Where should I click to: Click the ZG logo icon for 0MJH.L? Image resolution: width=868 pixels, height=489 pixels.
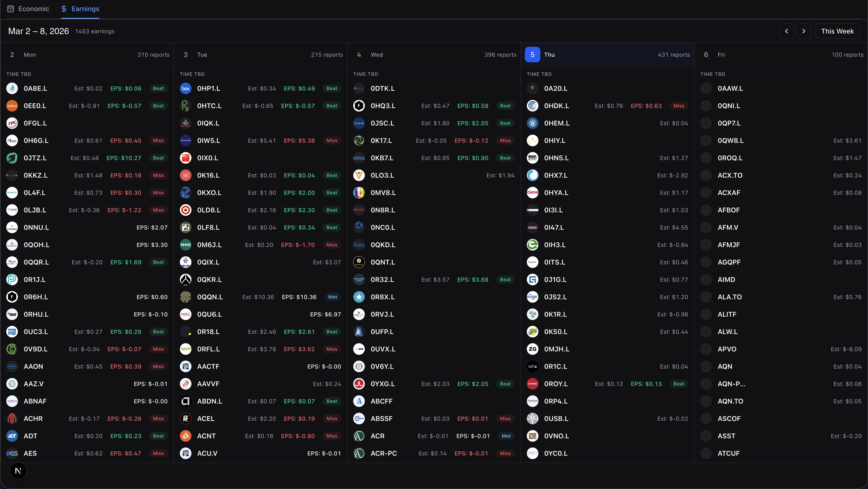pos(532,349)
